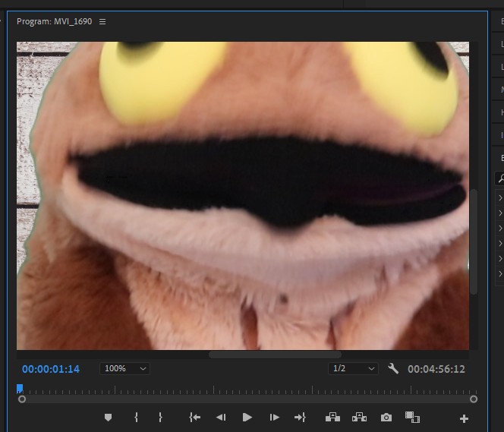This screenshot has width=504, height=432.
Task: Open the 100% zoom level dropdown
Action: [x=124, y=369]
